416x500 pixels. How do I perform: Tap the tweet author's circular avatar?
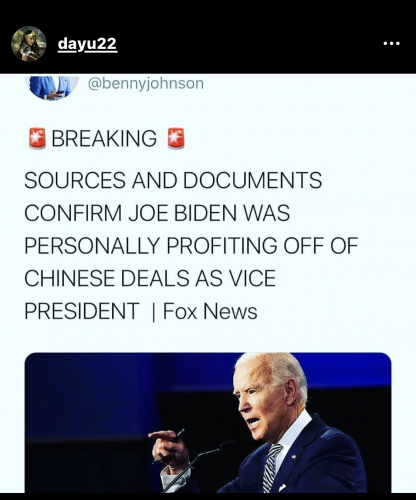tap(53, 87)
